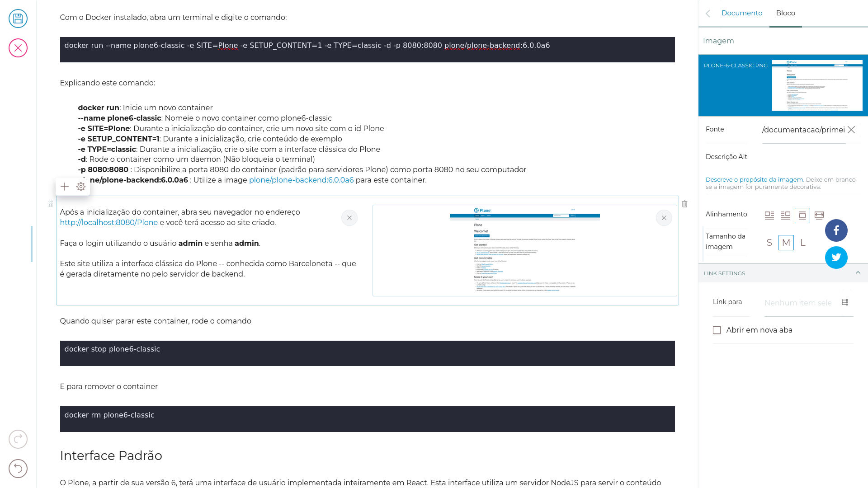Set image size to M
This screenshot has height=488, width=868.
786,243
